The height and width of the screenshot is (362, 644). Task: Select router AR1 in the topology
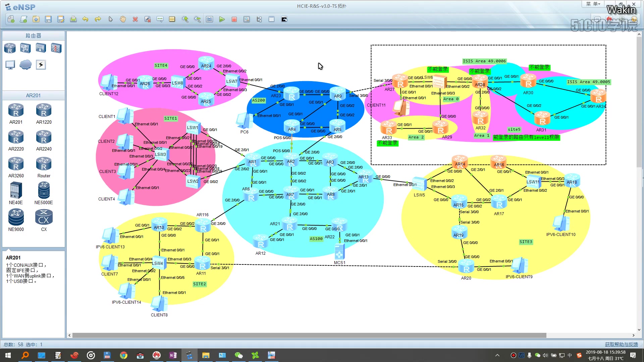(x=252, y=160)
